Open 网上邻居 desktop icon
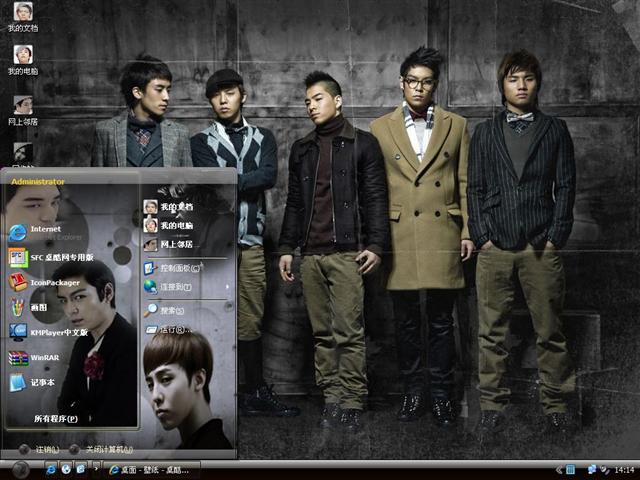This screenshot has width=640, height=480. (23, 111)
